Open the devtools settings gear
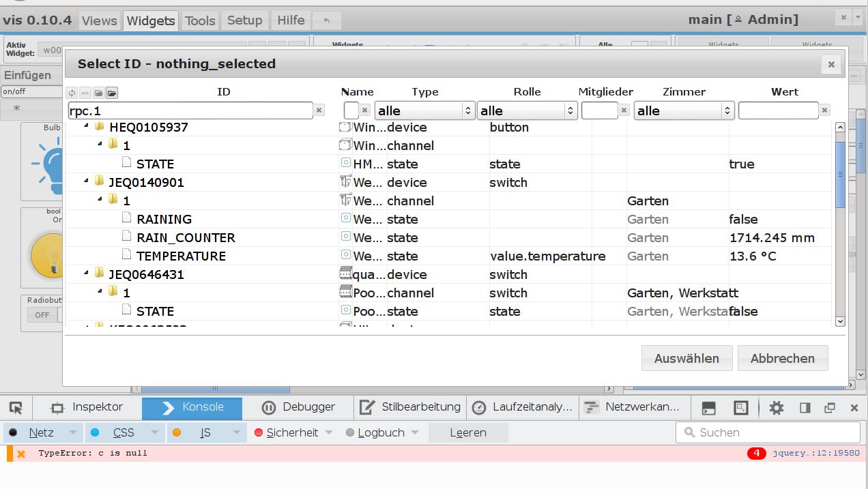This screenshot has width=868, height=489. pos(776,408)
